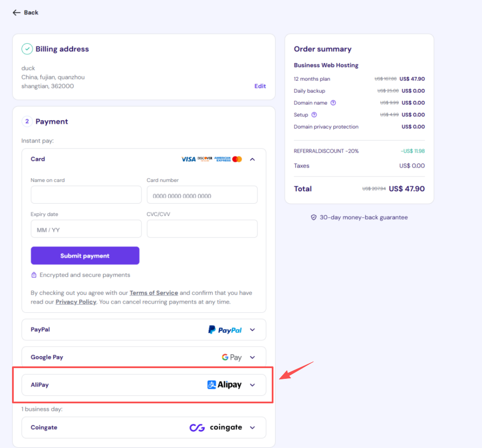
Task: Open the Domain name help tooltip icon
Action: (333, 103)
